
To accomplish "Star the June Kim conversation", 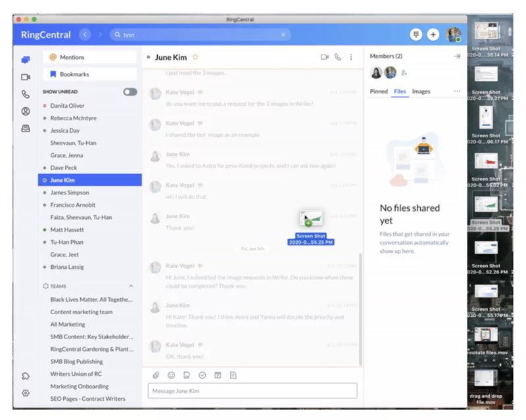I will [195, 57].
